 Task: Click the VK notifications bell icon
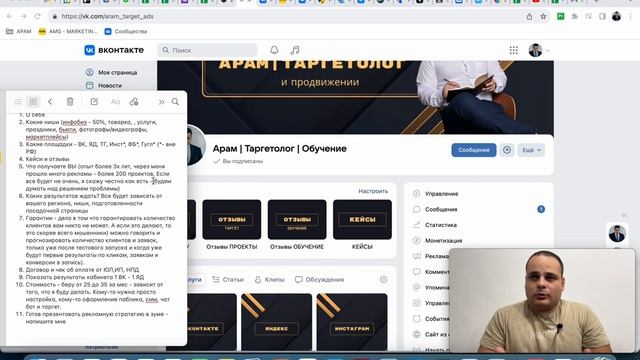click(274, 50)
